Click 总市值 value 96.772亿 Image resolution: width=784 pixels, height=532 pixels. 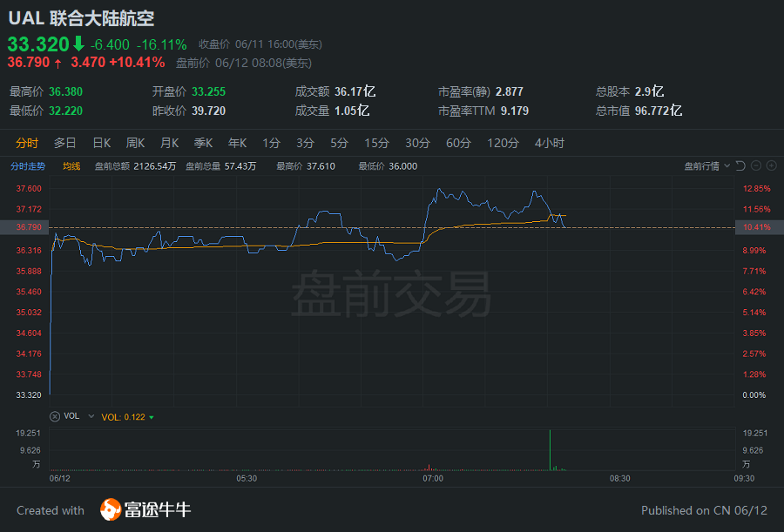[659, 111]
